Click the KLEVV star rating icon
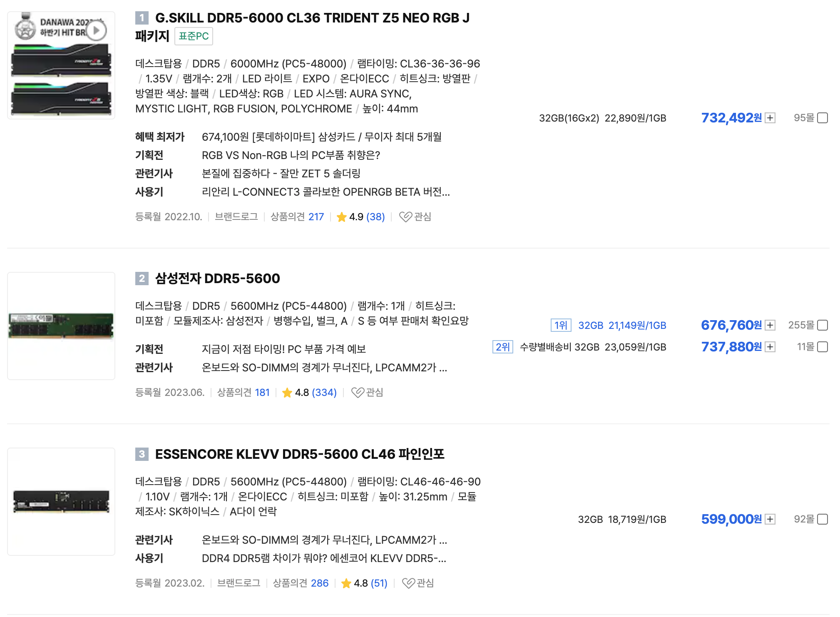The image size is (840, 617). pos(346,583)
